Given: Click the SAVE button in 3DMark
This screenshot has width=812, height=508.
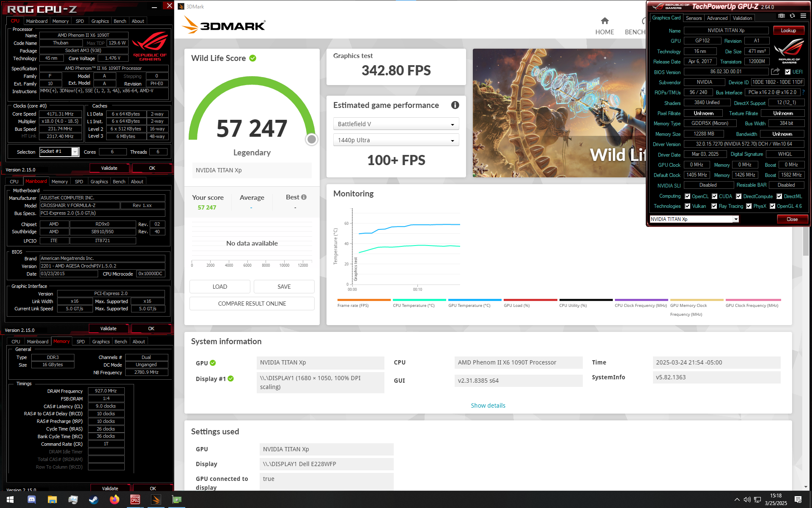Looking at the screenshot, I should (284, 287).
